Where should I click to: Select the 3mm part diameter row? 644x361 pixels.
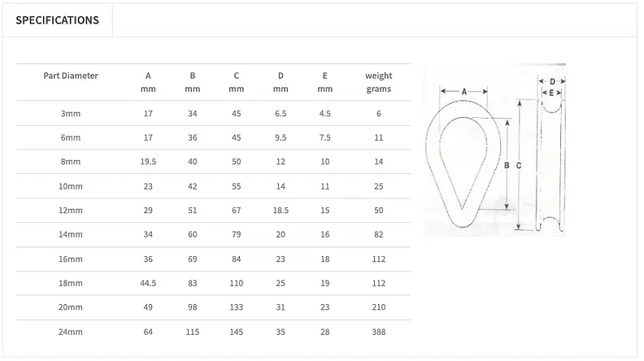tap(213, 113)
